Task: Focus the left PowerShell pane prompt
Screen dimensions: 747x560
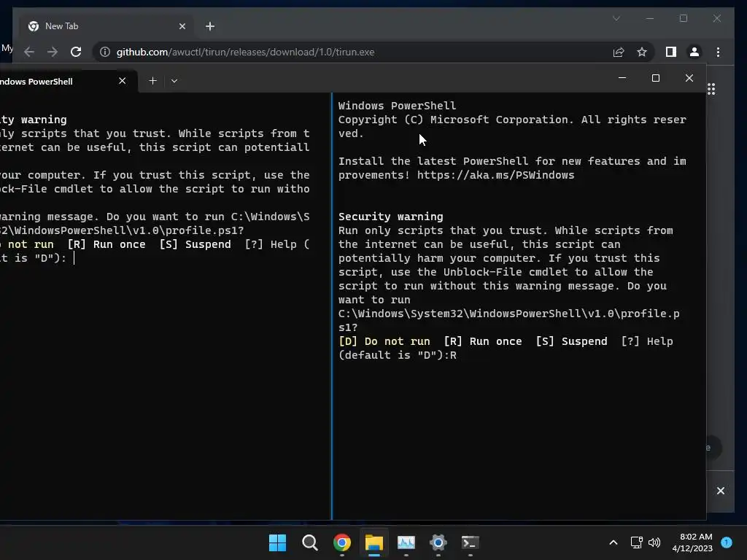Action: click(x=74, y=258)
